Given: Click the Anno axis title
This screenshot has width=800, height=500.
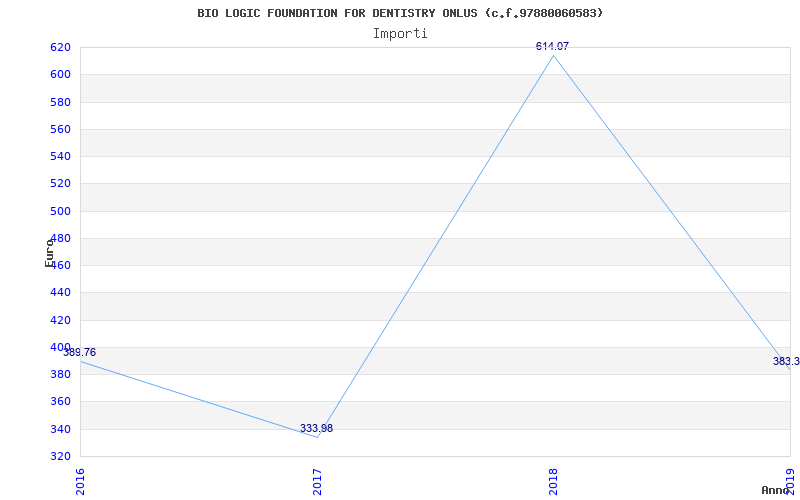Looking at the screenshot, I should [x=775, y=490].
